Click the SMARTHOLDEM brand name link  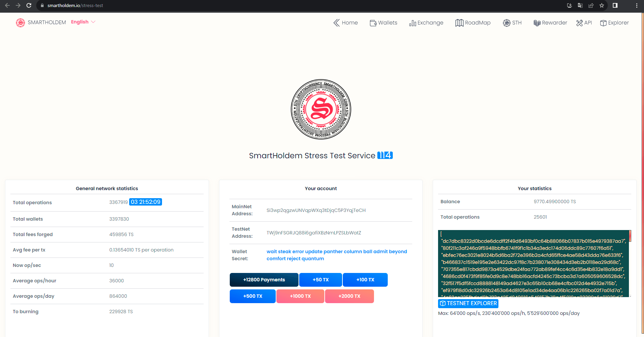(47, 22)
